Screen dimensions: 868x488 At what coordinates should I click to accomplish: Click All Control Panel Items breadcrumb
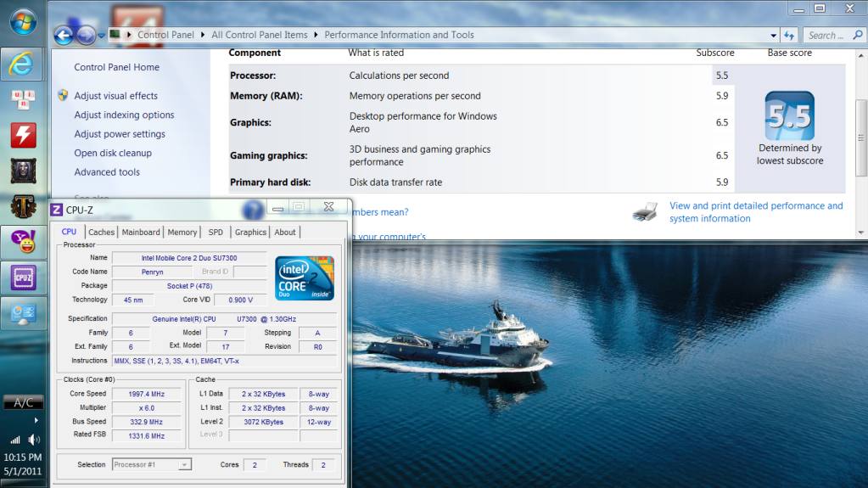point(259,35)
